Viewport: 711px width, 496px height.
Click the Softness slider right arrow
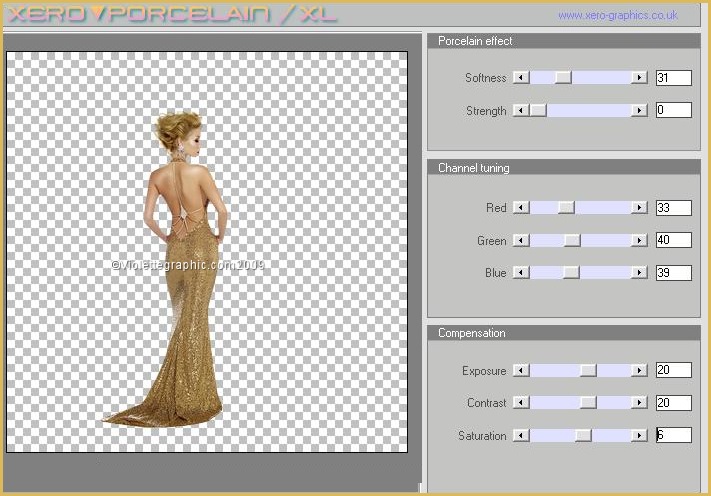tap(639, 78)
